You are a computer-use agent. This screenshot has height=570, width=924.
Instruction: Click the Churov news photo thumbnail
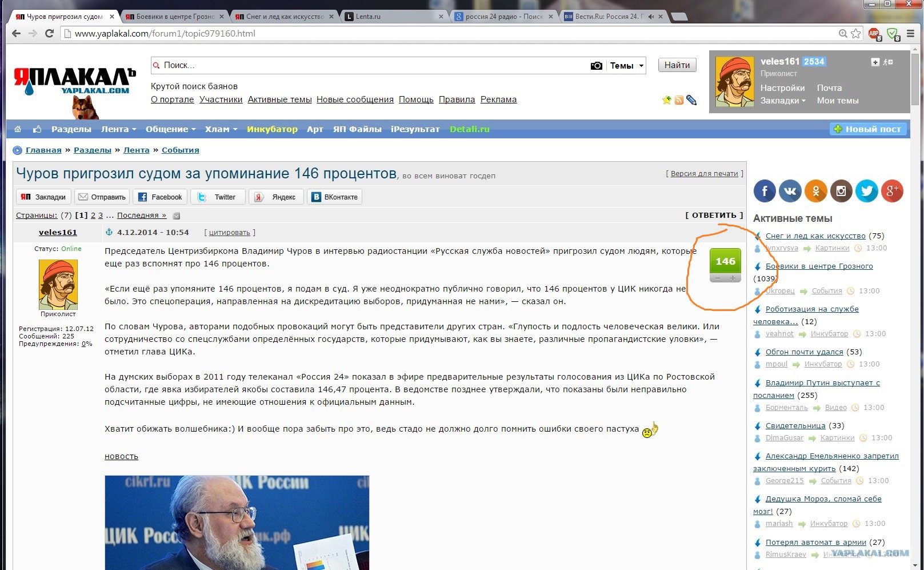[x=237, y=523]
